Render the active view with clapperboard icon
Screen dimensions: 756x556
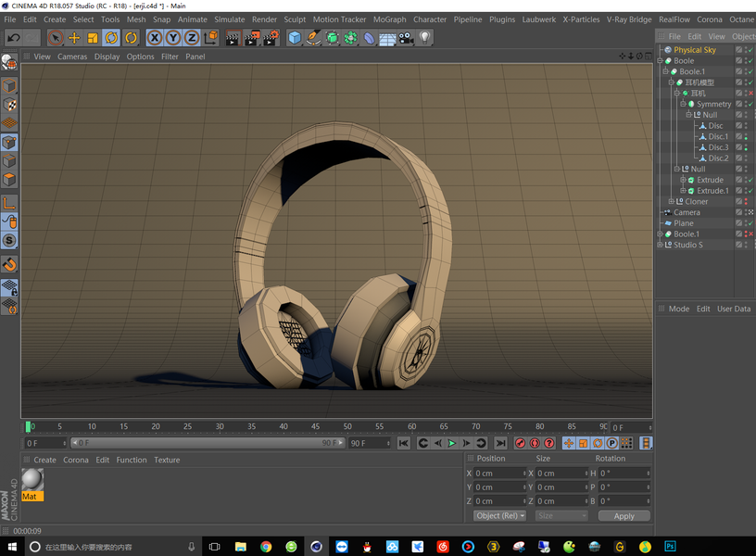[233, 38]
